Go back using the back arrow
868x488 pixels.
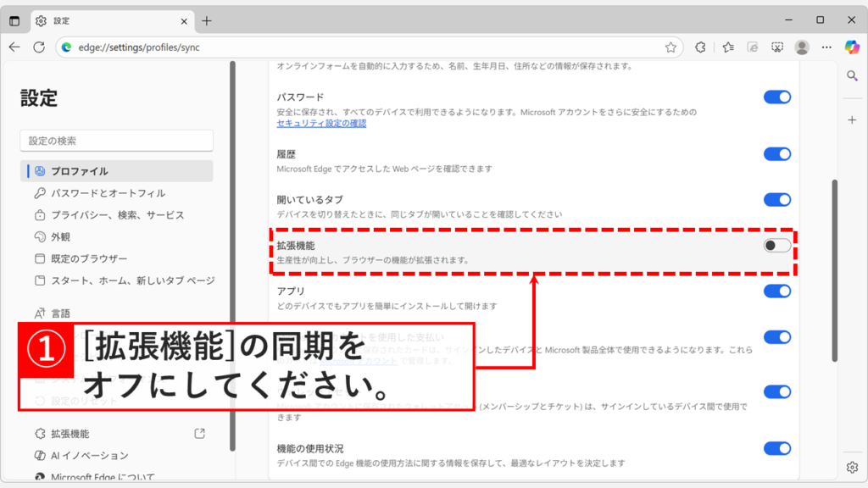click(x=15, y=48)
